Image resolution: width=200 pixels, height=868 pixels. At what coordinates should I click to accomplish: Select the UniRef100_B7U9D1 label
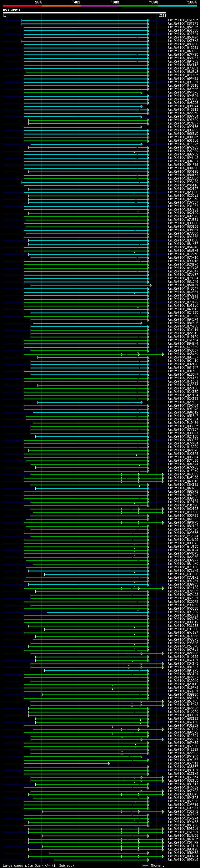tap(183, 69)
